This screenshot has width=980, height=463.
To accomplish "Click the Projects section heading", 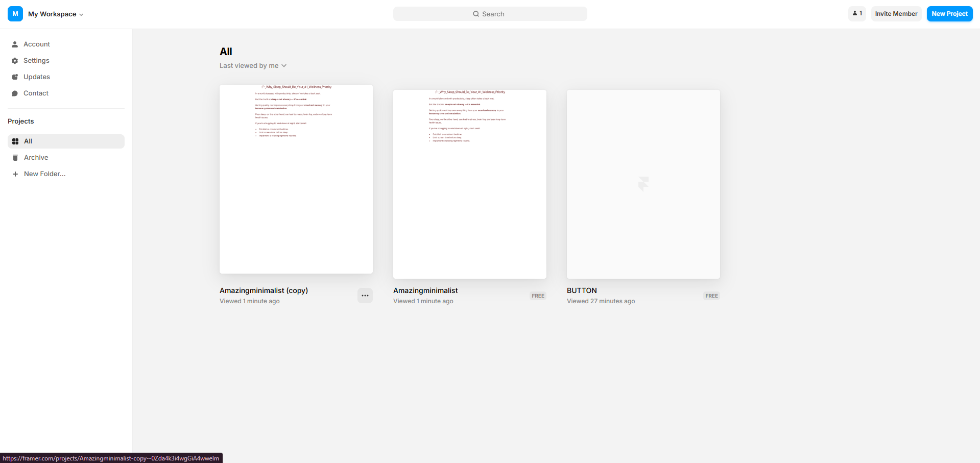I will point(21,121).
